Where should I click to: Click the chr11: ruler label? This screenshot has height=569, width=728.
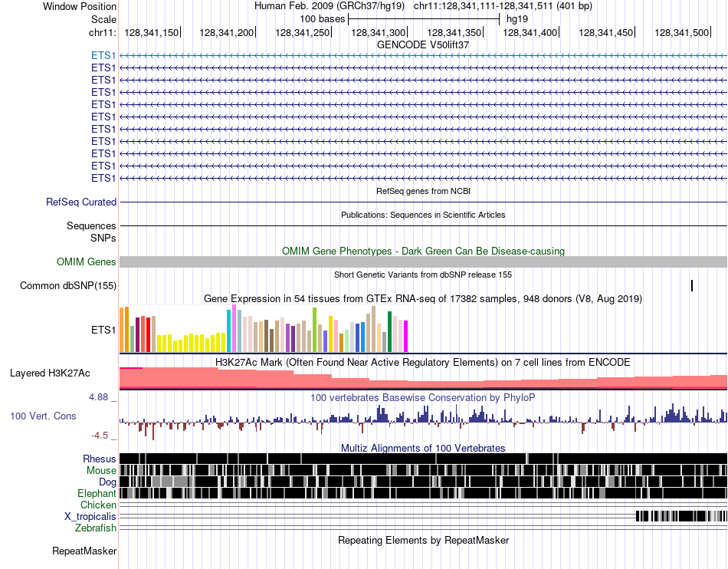[x=102, y=32]
